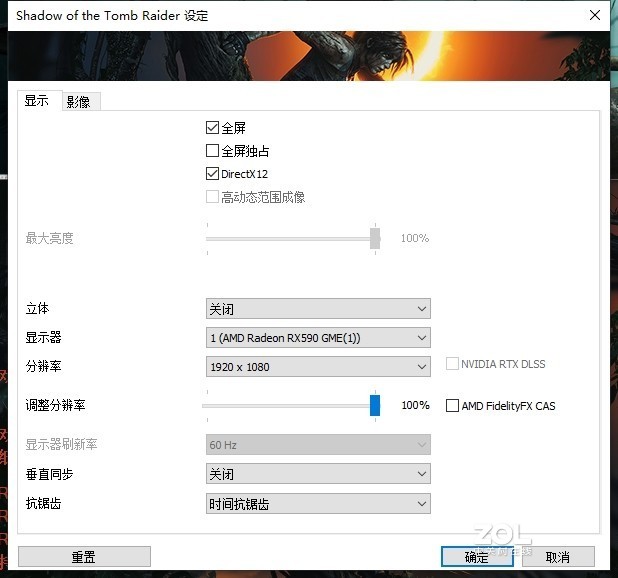
Task: Click the 调整分辨率 100% value text
Action: (415, 405)
